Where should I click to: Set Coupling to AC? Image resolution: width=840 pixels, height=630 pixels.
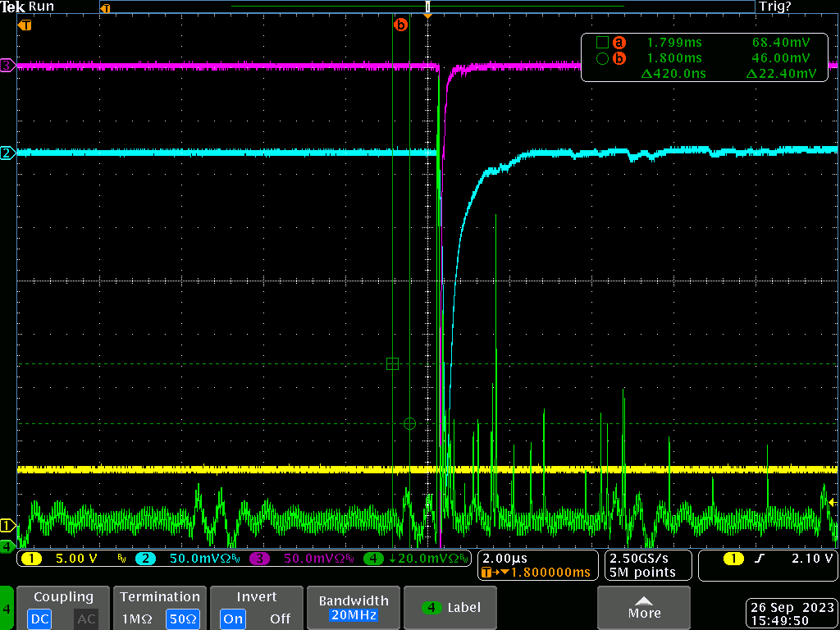(86, 619)
